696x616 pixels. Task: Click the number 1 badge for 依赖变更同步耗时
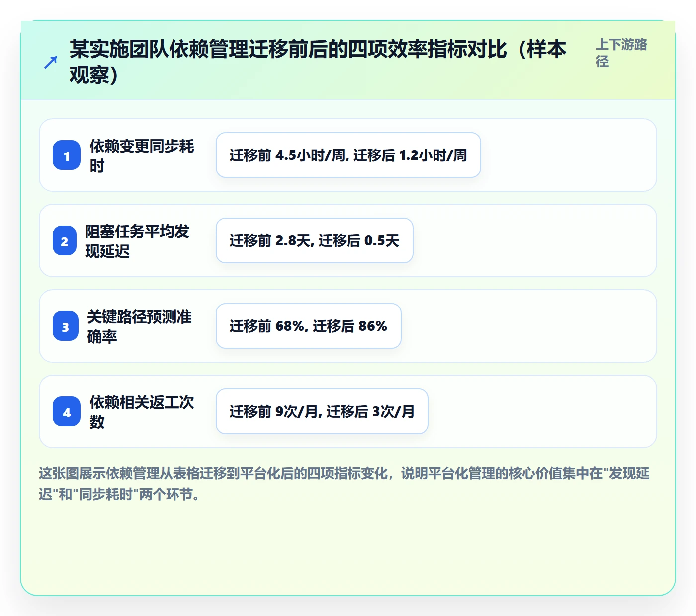(x=67, y=155)
